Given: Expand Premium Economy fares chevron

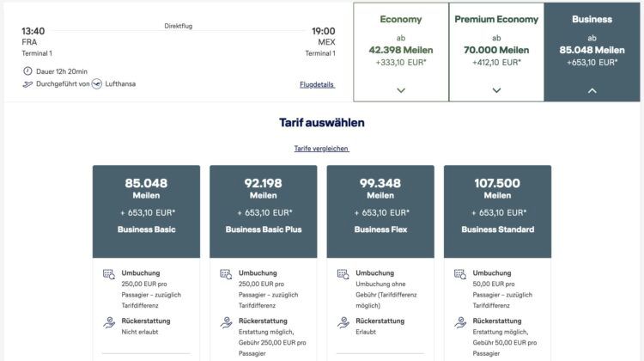Looking at the screenshot, I should pos(496,90).
